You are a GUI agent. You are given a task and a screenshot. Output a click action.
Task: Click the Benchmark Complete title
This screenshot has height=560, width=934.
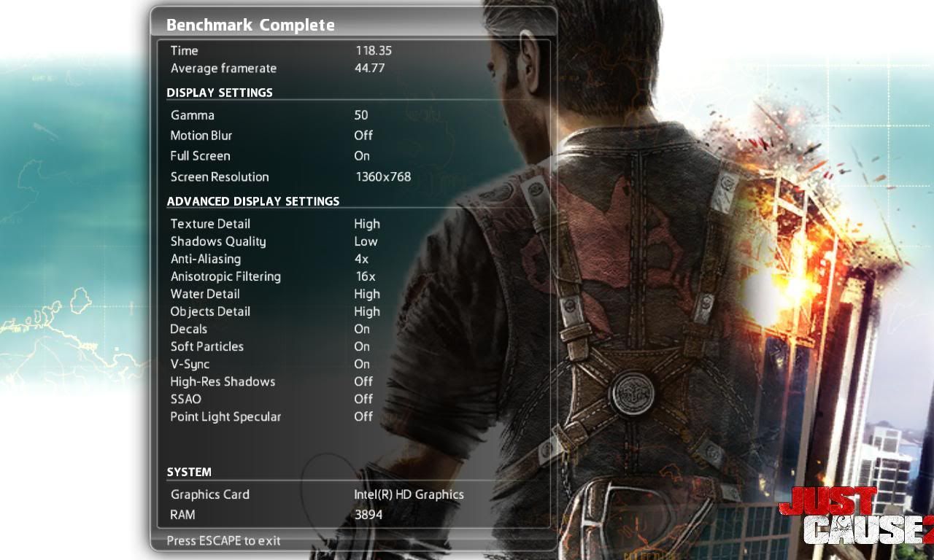(250, 25)
